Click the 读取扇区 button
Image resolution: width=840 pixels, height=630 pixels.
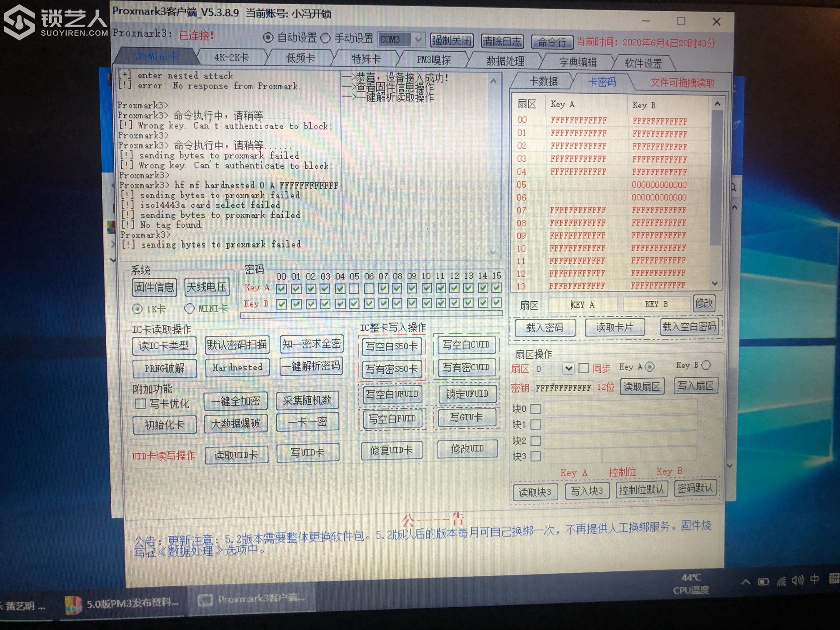[642, 387]
